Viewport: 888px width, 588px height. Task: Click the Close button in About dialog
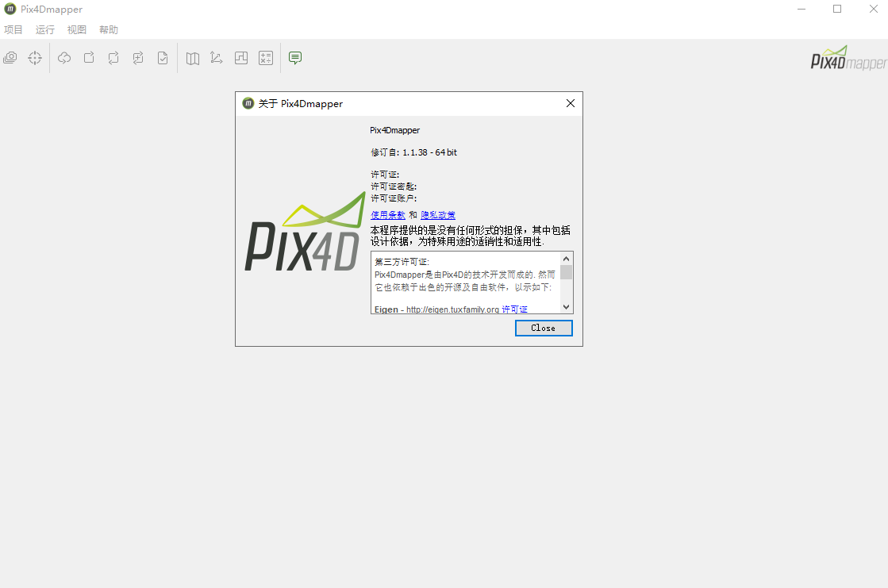point(544,328)
